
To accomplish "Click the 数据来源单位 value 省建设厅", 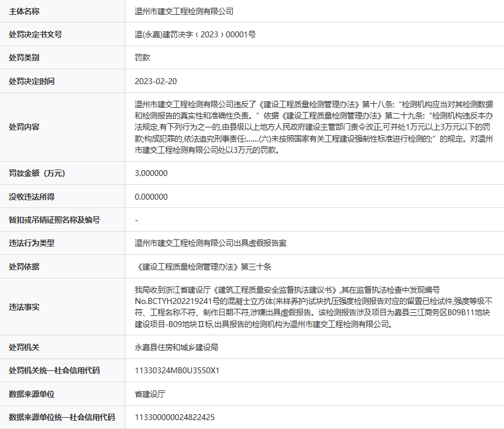I will (150, 394).
